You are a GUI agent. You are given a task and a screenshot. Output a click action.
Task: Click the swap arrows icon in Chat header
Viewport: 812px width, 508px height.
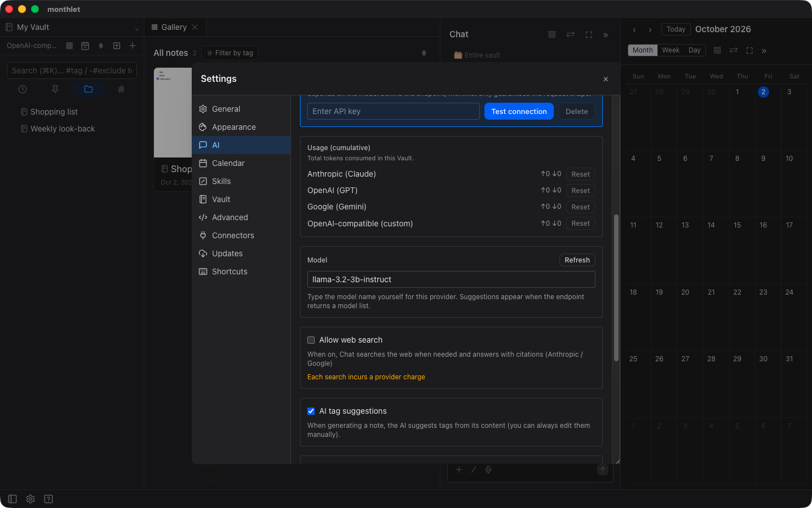(571, 34)
